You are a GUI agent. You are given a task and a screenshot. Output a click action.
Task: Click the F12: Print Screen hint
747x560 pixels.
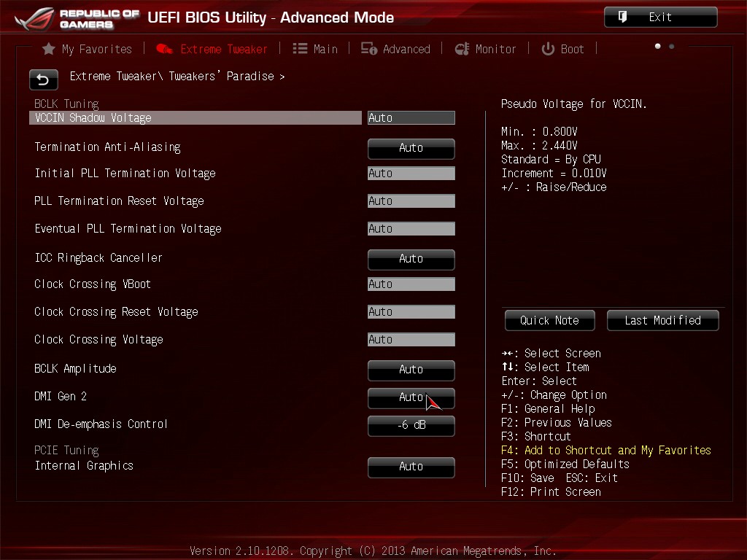(551, 492)
